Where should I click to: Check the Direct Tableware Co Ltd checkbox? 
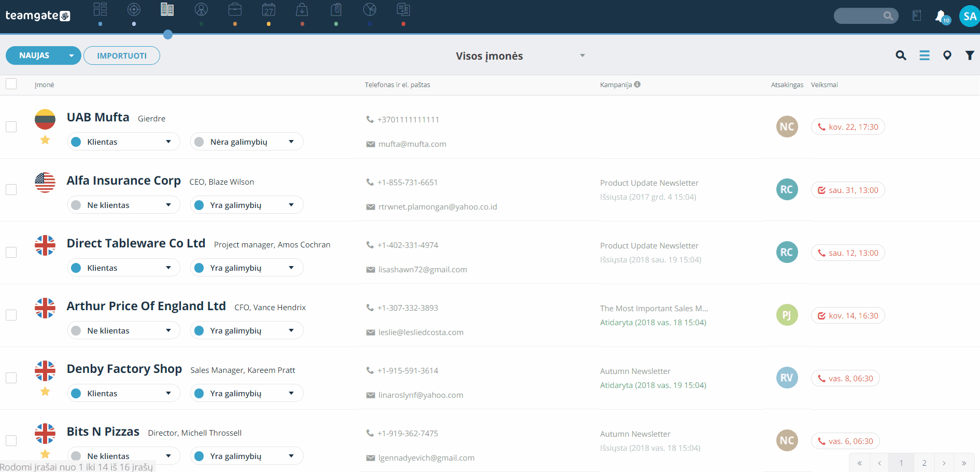[x=11, y=252]
